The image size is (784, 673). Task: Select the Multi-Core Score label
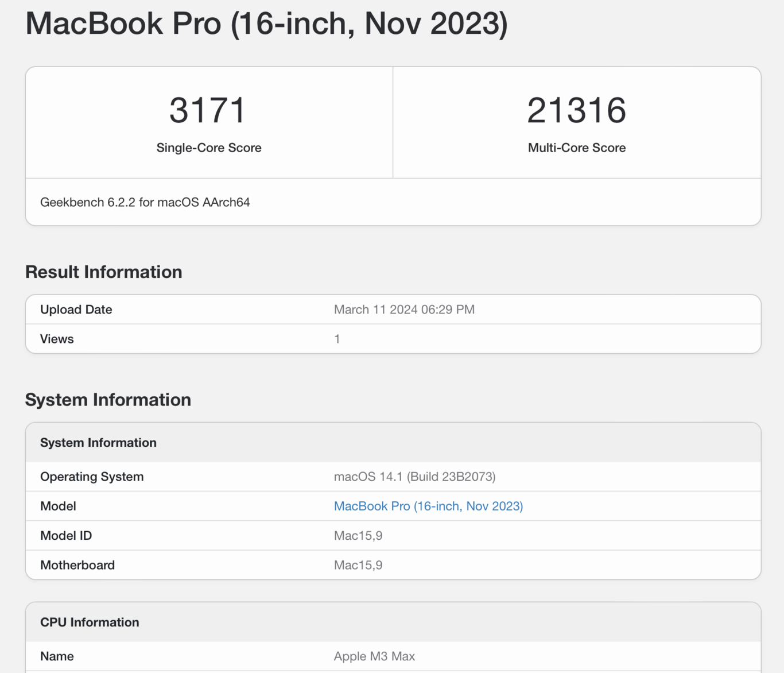[576, 148]
